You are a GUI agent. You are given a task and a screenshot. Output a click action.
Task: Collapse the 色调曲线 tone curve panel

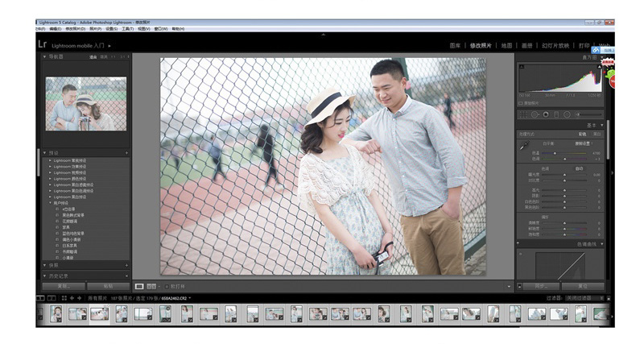coord(602,244)
